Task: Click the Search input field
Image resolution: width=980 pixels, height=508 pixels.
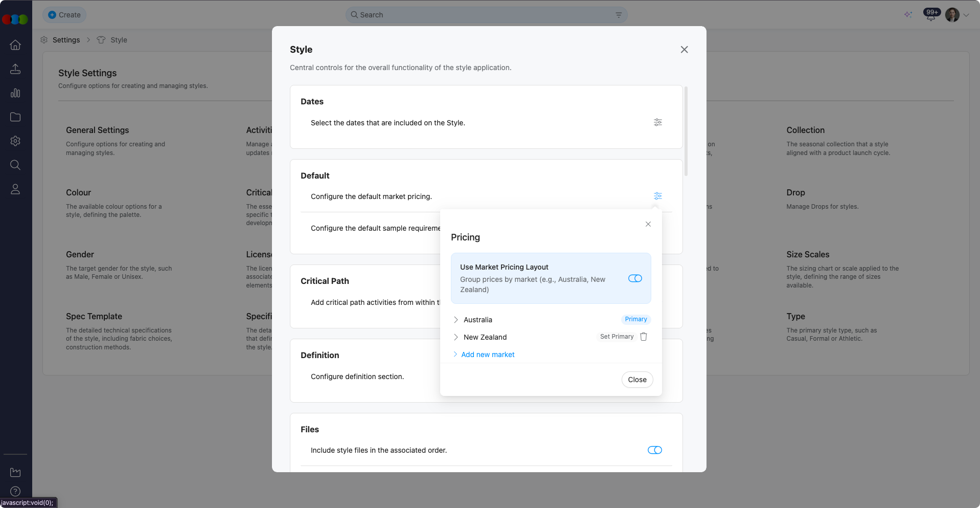Action: tap(486, 15)
